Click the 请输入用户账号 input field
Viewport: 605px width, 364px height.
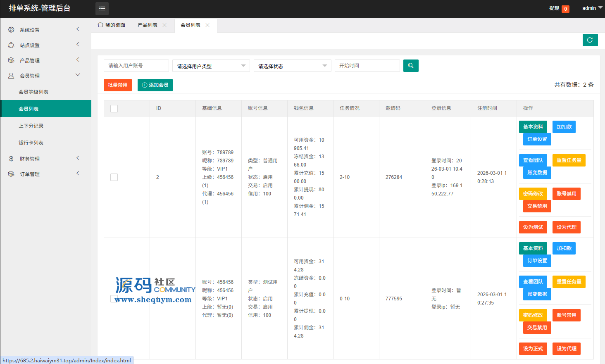pyautogui.click(x=136, y=66)
